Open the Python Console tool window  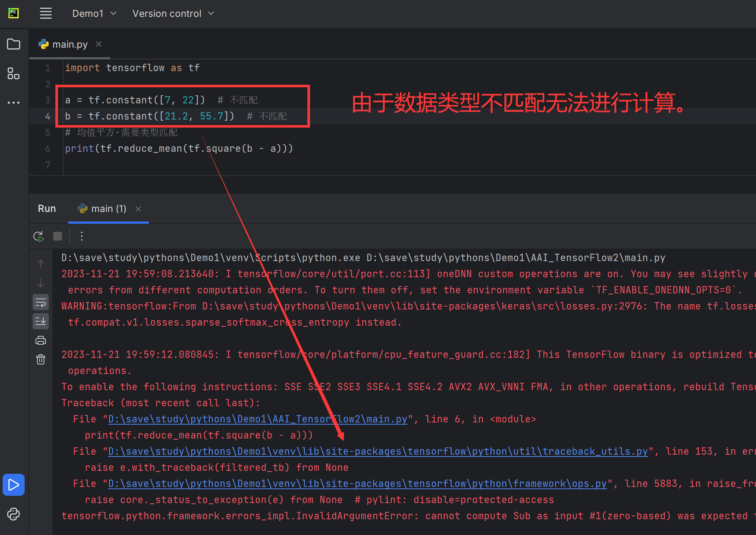tap(14, 514)
